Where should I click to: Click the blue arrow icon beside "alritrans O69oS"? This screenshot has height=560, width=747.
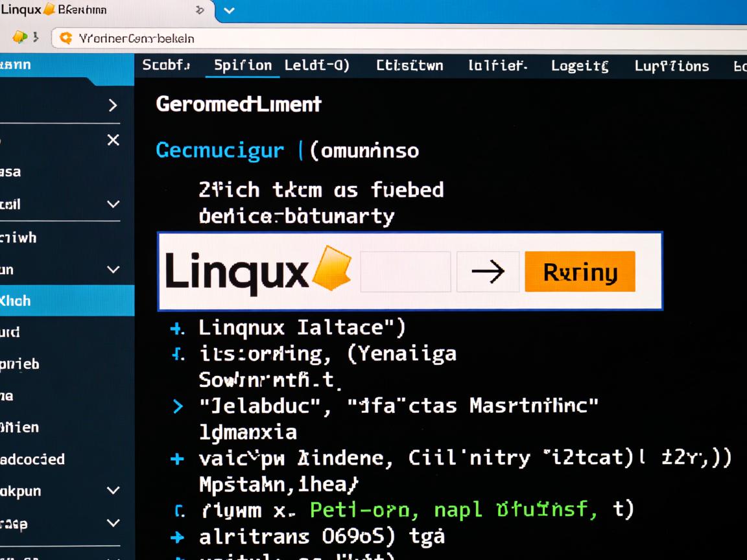pyautogui.click(x=176, y=537)
